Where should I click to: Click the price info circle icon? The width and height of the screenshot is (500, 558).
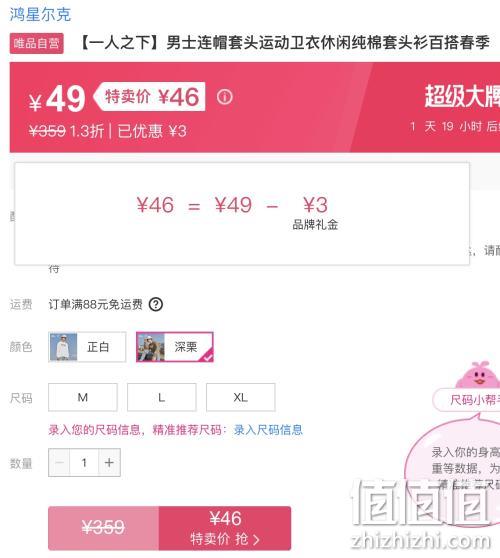click(225, 97)
